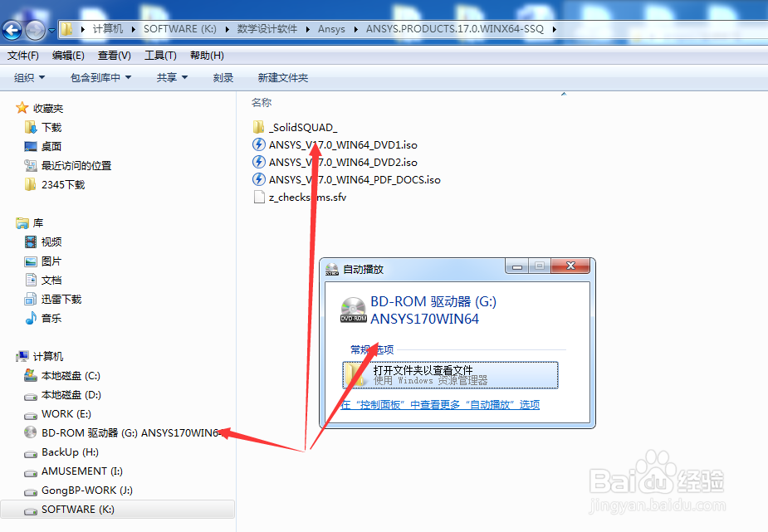This screenshot has width=768, height=532.
Task: Select the _SolidSQUAD_ folder icon
Action: (x=258, y=127)
